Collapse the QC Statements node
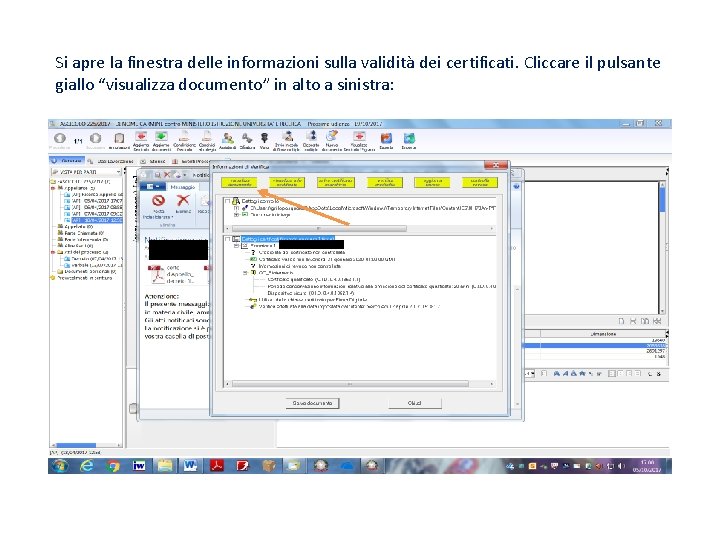Image resolution: width=720 pixels, height=540 pixels. click(x=246, y=272)
